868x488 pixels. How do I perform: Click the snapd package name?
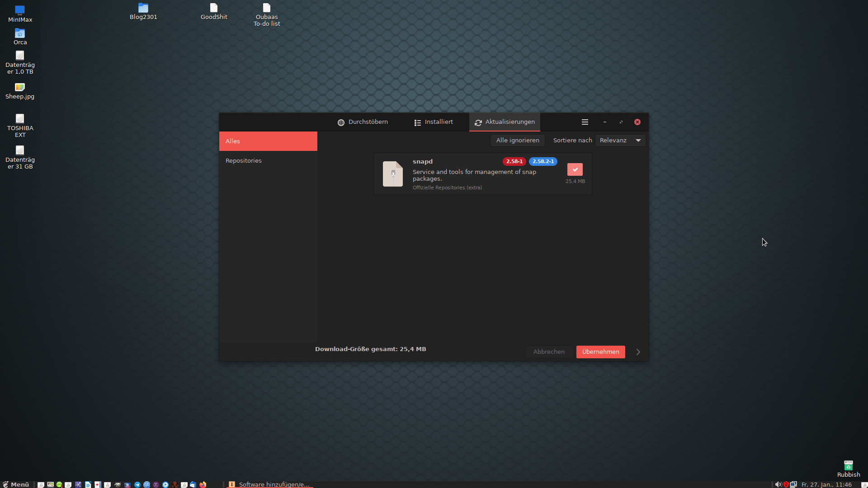point(422,161)
